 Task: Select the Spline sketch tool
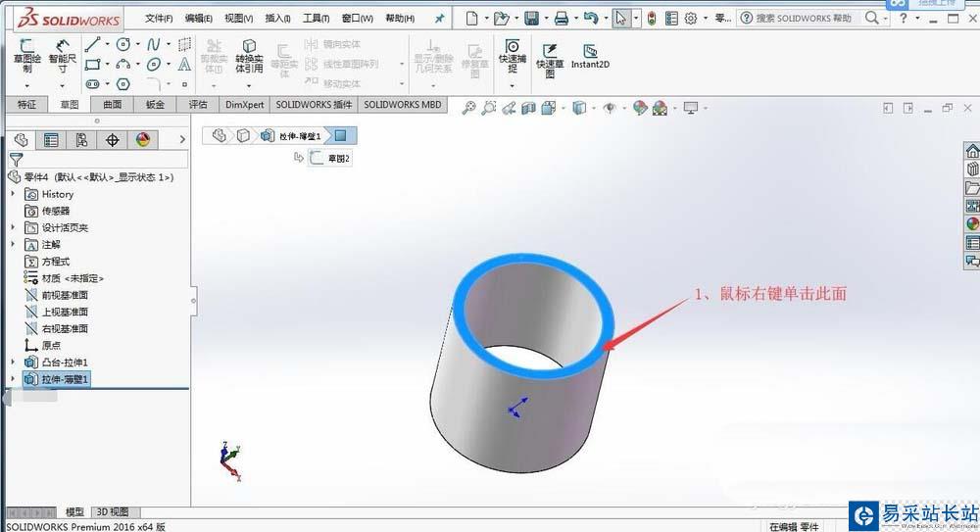point(154,44)
